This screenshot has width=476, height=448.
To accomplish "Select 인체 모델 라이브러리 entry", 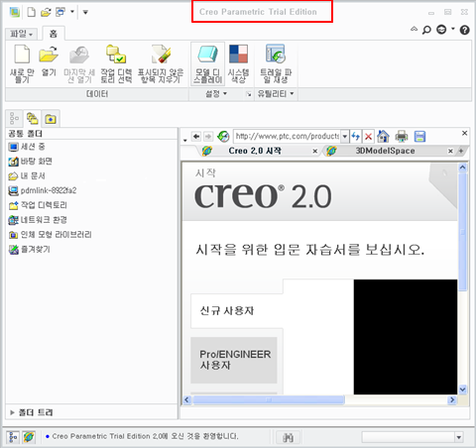I will coord(50,235).
